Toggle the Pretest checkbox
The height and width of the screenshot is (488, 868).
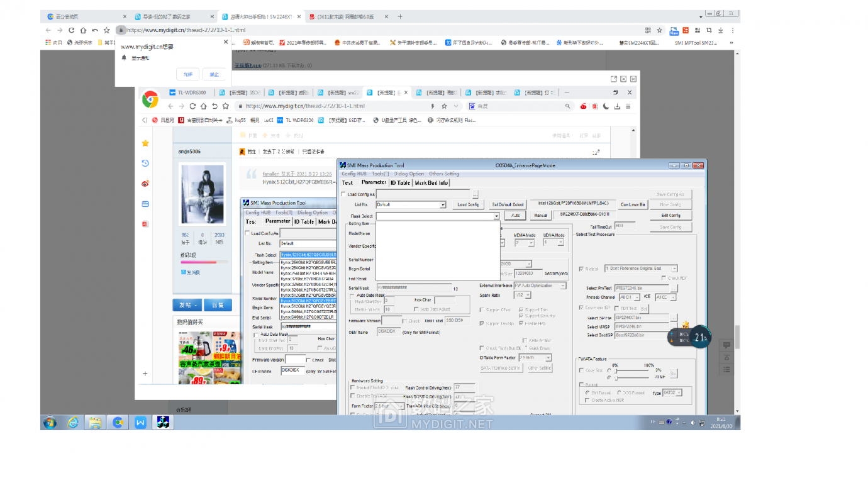[x=581, y=269]
